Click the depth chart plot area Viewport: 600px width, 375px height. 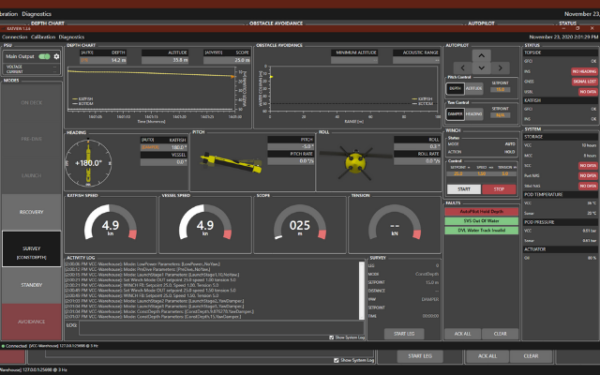click(x=151, y=89)
